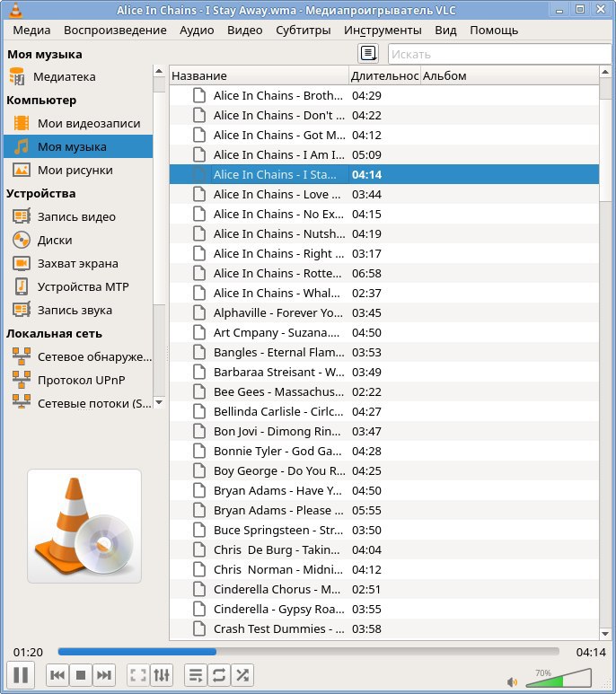Click the Сетевое обнаружение network icon
Screen dimensions: 616x694
point(22,356)
